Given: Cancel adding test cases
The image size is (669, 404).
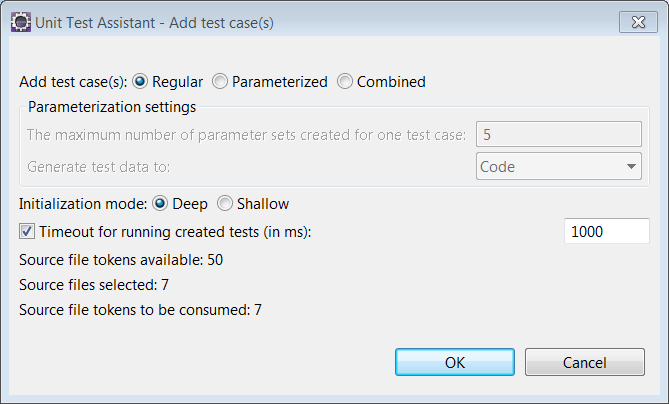Looking at the screenshot, I should [x=585, y=362].
